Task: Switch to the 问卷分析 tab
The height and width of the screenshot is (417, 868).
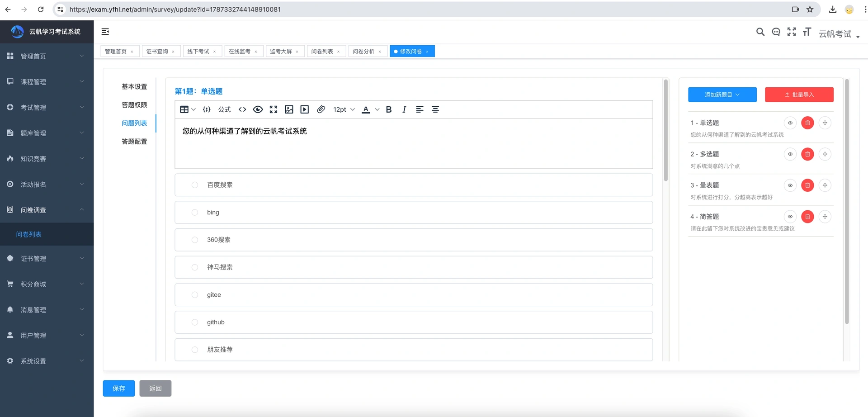Action: tap(367, 52)
